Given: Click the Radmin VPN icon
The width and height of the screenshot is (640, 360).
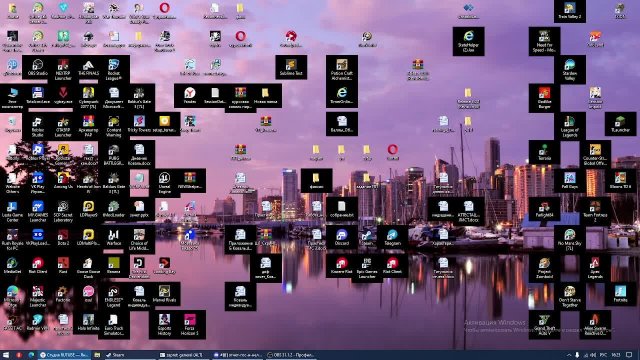Looking at the screenshot, I should click(38, 323).
